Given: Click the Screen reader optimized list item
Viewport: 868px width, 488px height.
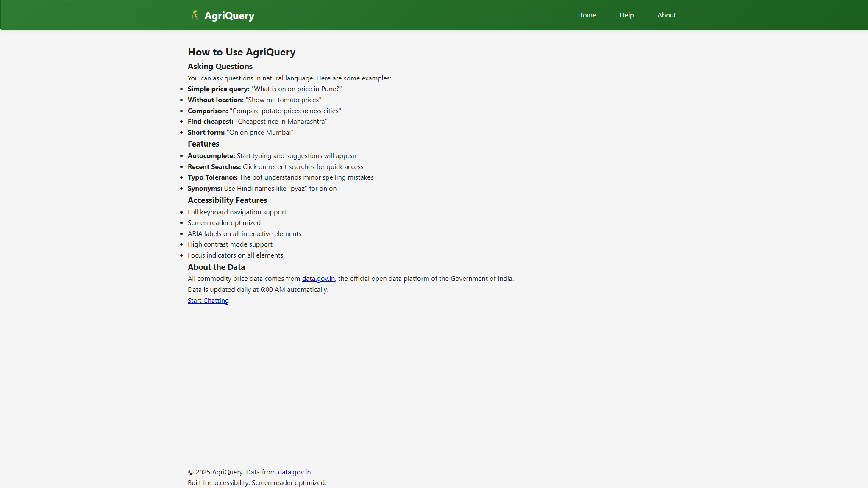Looking at the screenshot, I should tap(224, 222).
